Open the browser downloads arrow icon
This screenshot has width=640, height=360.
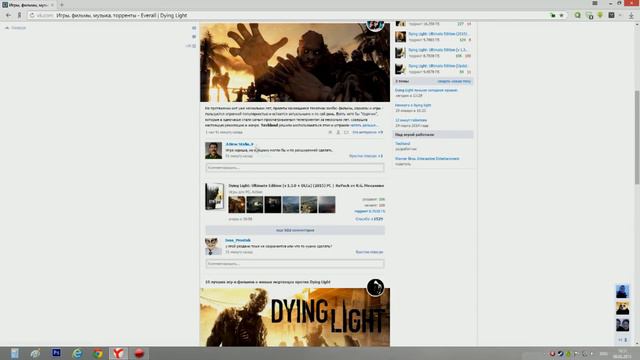(631, 16)
